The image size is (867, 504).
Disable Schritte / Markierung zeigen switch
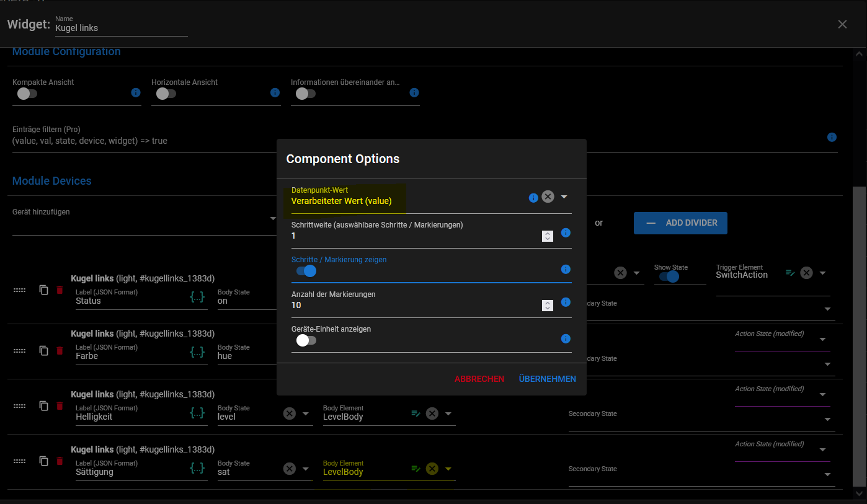coord(306,271)
